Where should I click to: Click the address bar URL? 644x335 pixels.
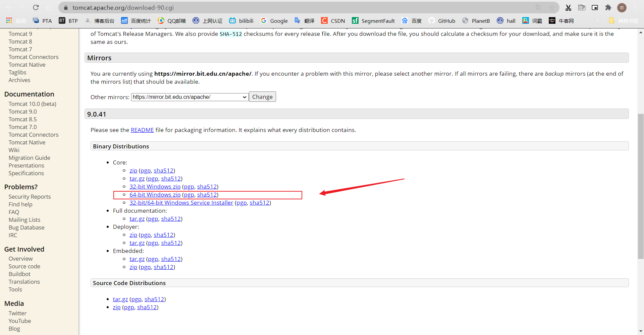click(x=123, y=7)
